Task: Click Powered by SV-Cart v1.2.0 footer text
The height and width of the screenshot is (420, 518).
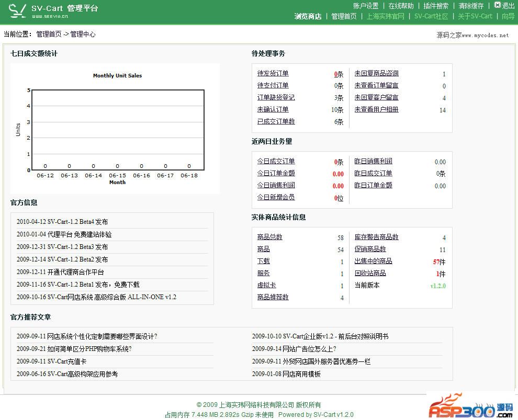Action: [x=316, y=414]
